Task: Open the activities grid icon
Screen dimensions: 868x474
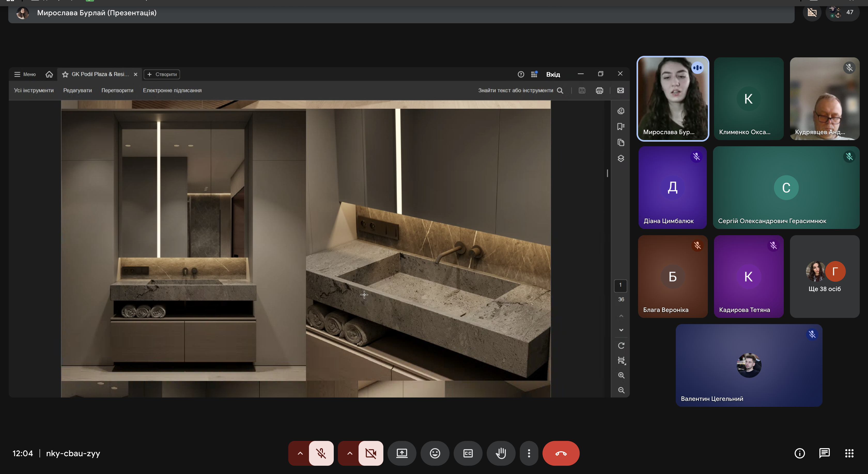Action: point(849,453)
